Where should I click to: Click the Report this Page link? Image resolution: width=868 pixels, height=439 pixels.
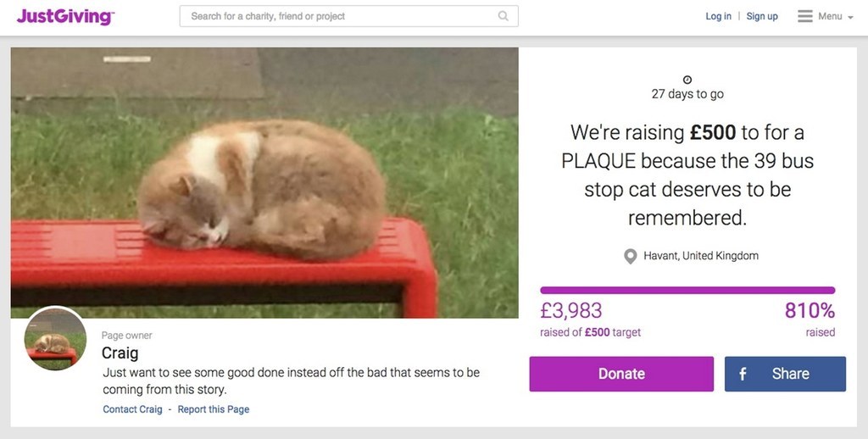(213, 409)
